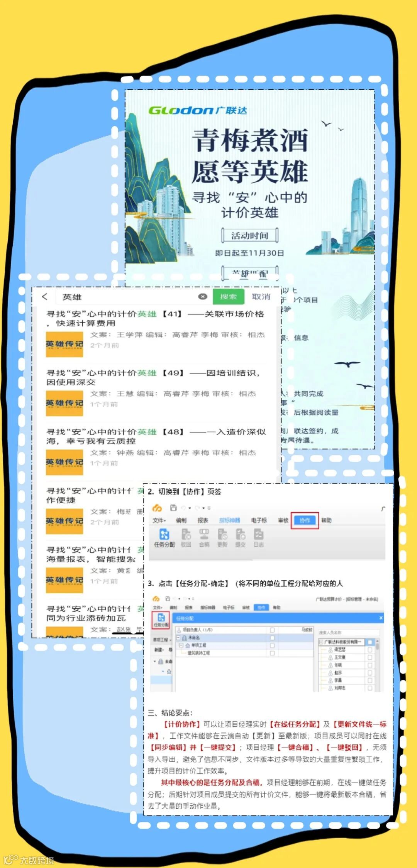Open the 指标神器 tab in the step 2 screenshot

(x=229, y=520)
